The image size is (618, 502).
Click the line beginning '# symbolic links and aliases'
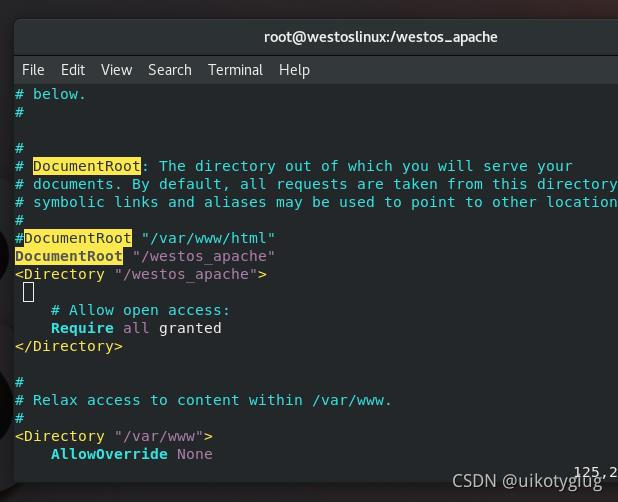pos(316,202)
